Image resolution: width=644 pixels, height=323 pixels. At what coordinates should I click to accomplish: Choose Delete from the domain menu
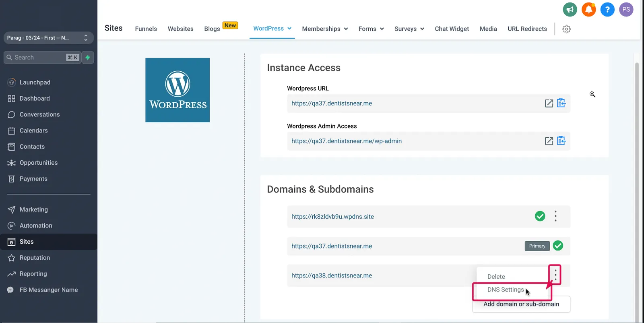point(496,277)
